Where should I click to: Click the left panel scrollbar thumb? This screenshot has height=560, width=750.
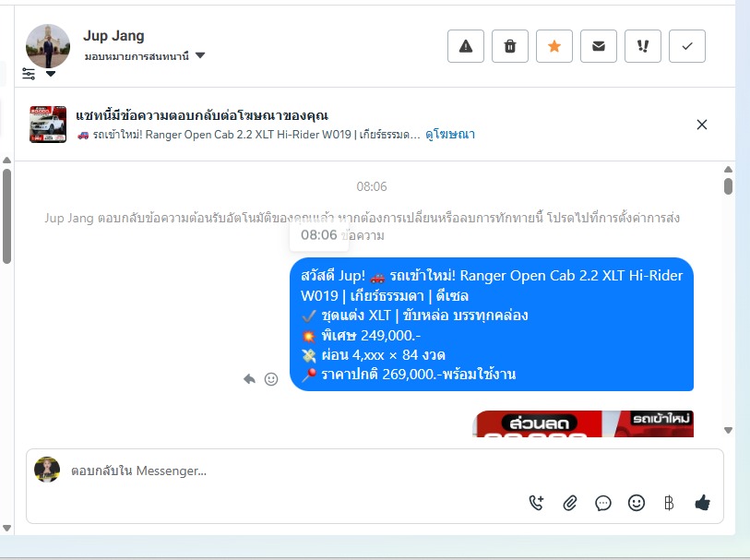(6, 216)
